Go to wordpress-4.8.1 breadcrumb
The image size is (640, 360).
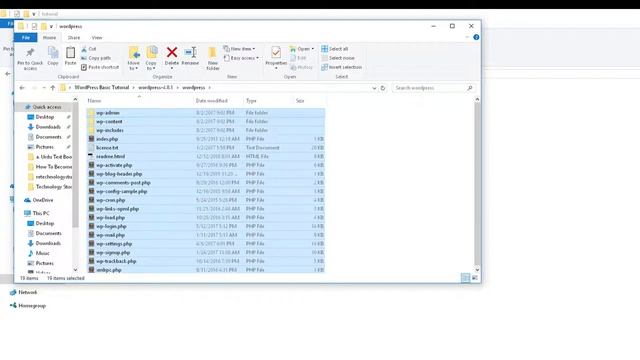click(156, 88)
